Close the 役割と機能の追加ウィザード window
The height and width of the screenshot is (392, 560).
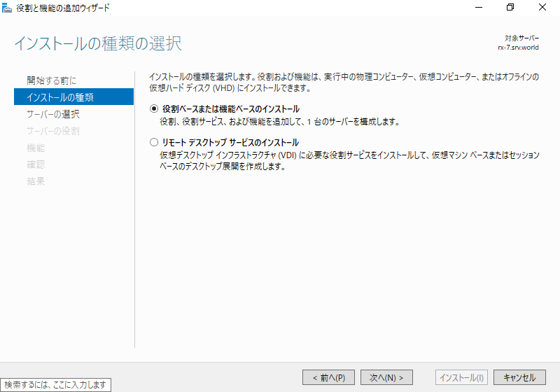[x=542, y=8]
